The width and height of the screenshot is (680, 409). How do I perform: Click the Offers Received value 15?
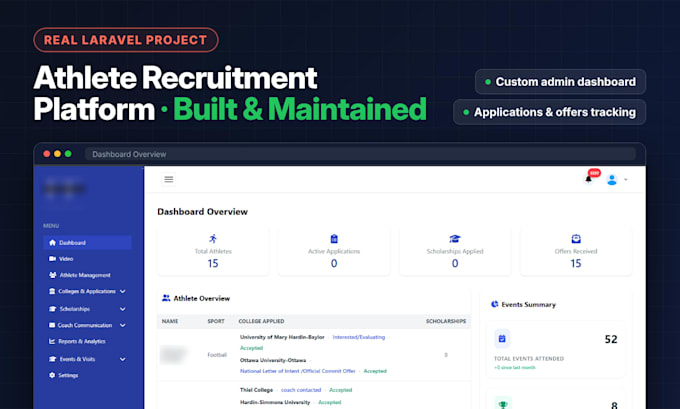575,263
